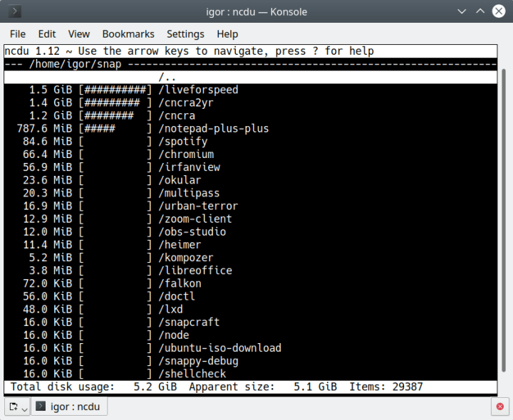Select the /shellcheck entry
The width and height of the screenshot is (513, 420).
pos(251,374)
